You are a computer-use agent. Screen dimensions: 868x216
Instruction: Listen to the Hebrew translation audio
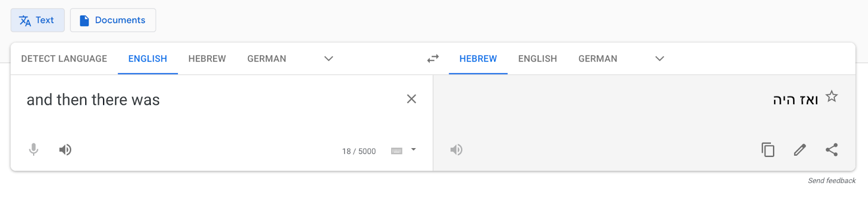click(x=456, y=150)
